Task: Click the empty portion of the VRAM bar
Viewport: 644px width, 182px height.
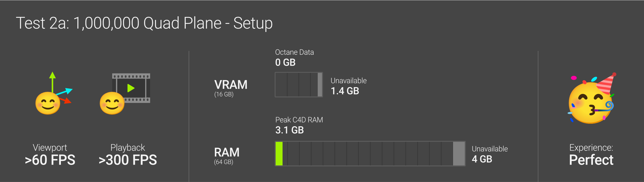Action: click(297, 85)
